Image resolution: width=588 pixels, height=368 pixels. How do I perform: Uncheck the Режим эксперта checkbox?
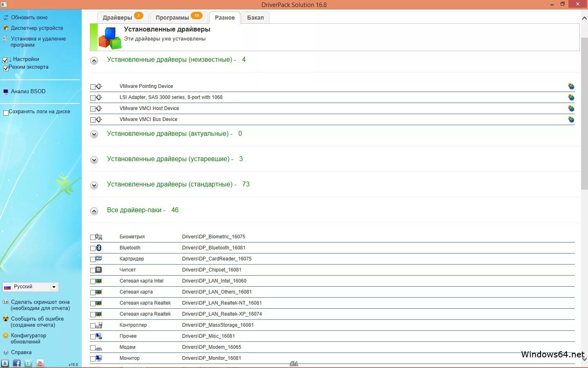click(6, 68)
